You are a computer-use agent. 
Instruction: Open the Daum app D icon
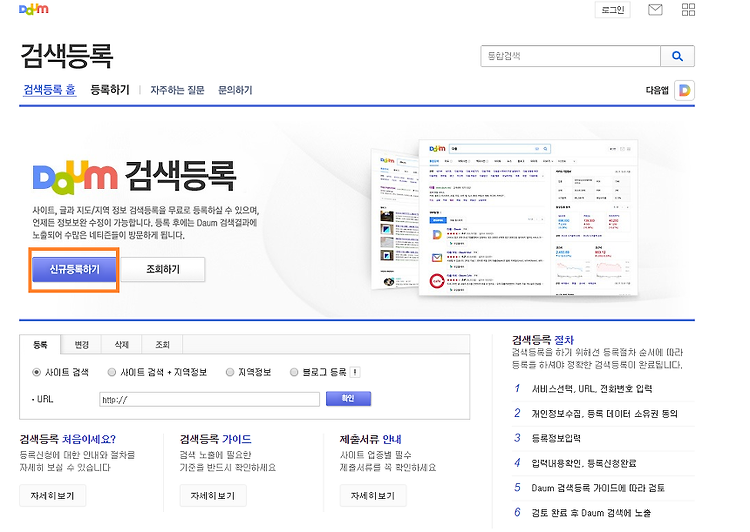tap(684, 90)
